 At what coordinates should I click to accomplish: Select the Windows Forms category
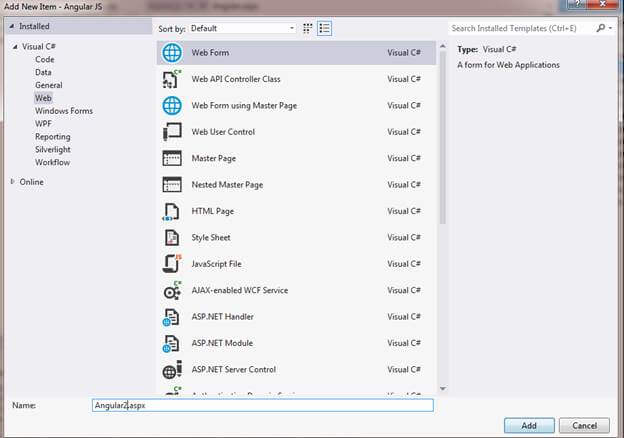coord(64,111)
